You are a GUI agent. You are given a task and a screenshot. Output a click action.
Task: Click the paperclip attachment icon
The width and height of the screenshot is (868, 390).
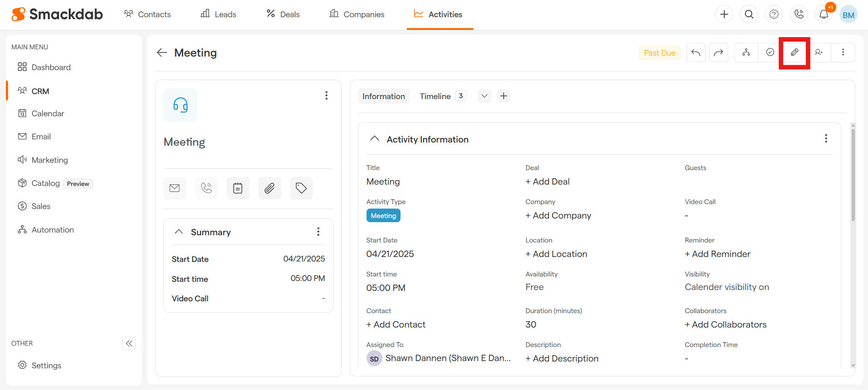(x=269, y=188)
